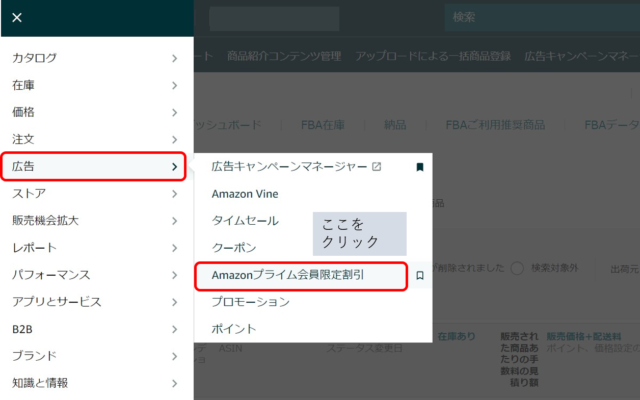This screenshot has height=400, width=640.
Task: Open the ストア menu item
Action: pos(97,193)
